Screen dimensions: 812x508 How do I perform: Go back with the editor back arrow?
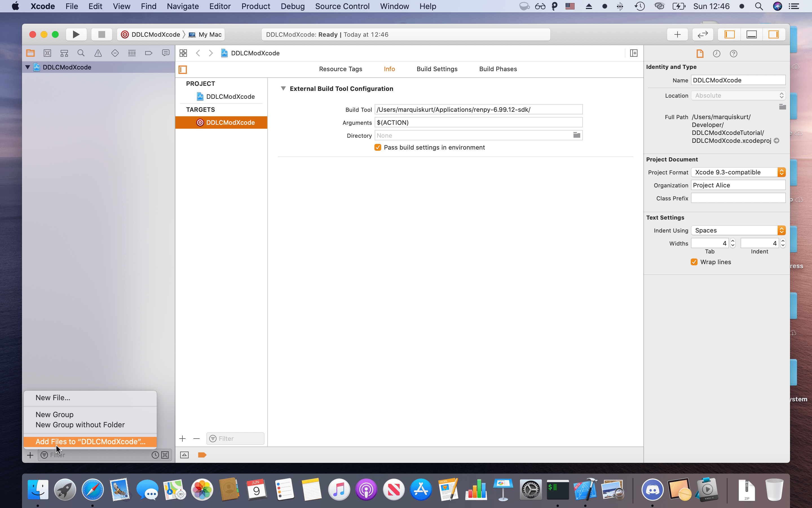[198, 53]
